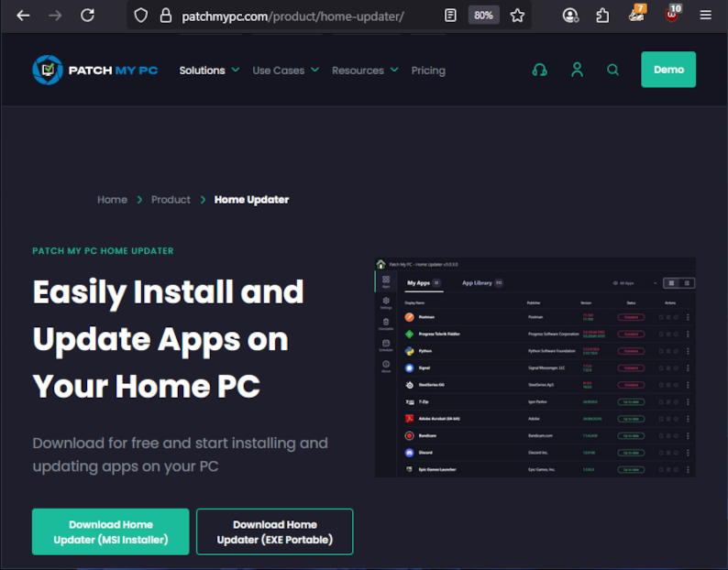Open the uBlock extension icon with badge 10
This screenshot has width=728, height=570.
click(672, 13)
